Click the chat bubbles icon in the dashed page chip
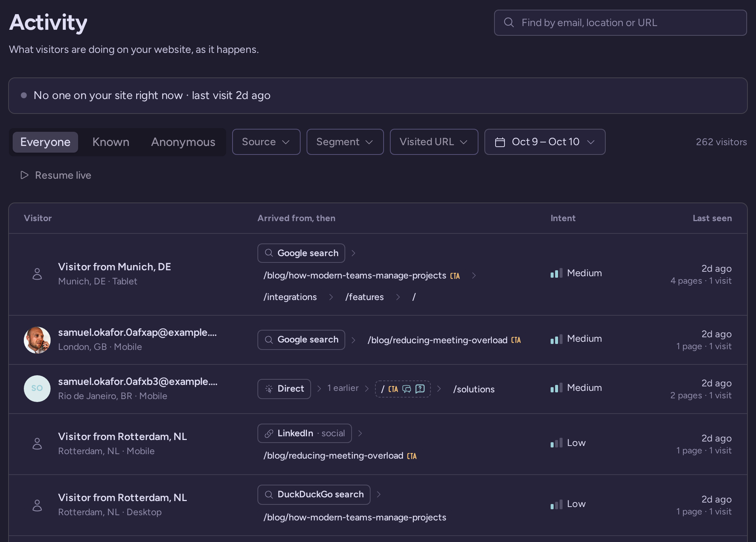 click(407, 389)
